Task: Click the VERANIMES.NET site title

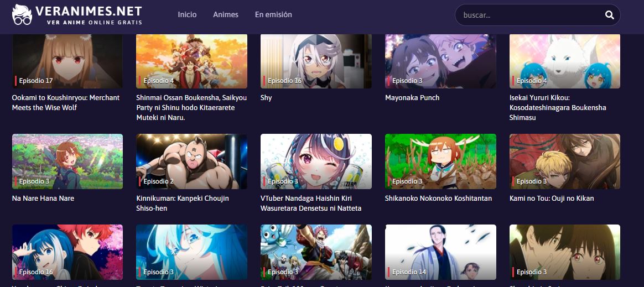Action: (89, 11)
